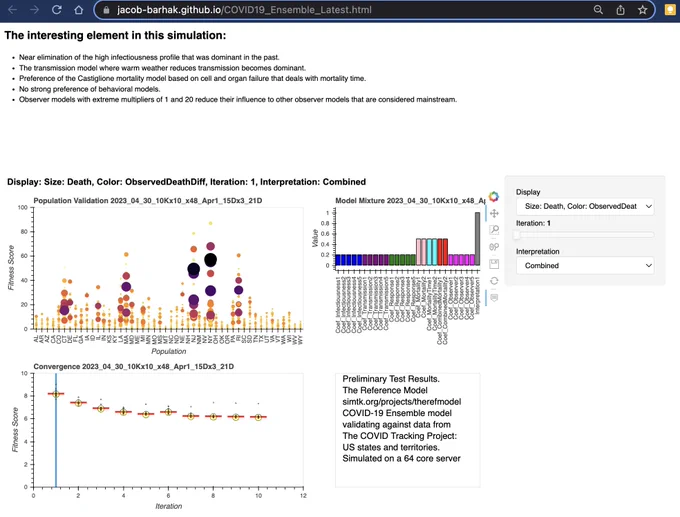
Task: Go forward with the browser forward arrow
Action: click(34, 10)
